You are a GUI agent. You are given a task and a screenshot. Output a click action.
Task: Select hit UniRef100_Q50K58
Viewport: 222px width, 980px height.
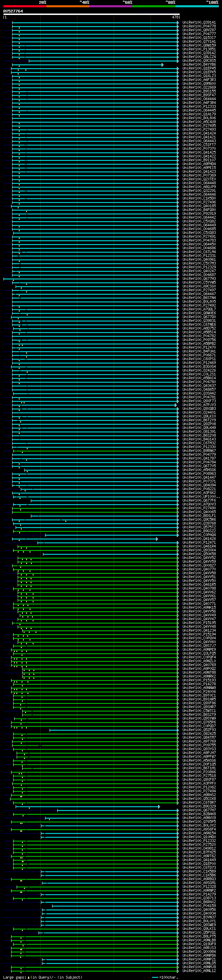click(199, 554)
